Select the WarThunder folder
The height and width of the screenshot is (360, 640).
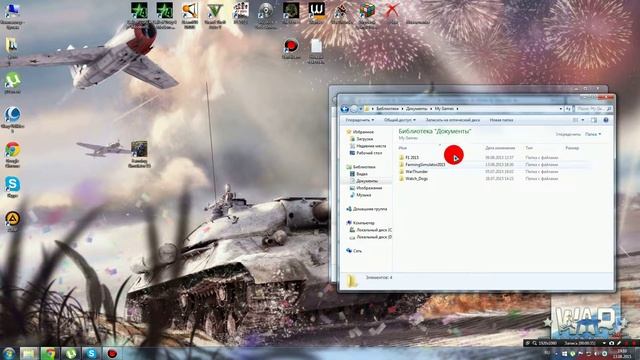coord(413,172)
